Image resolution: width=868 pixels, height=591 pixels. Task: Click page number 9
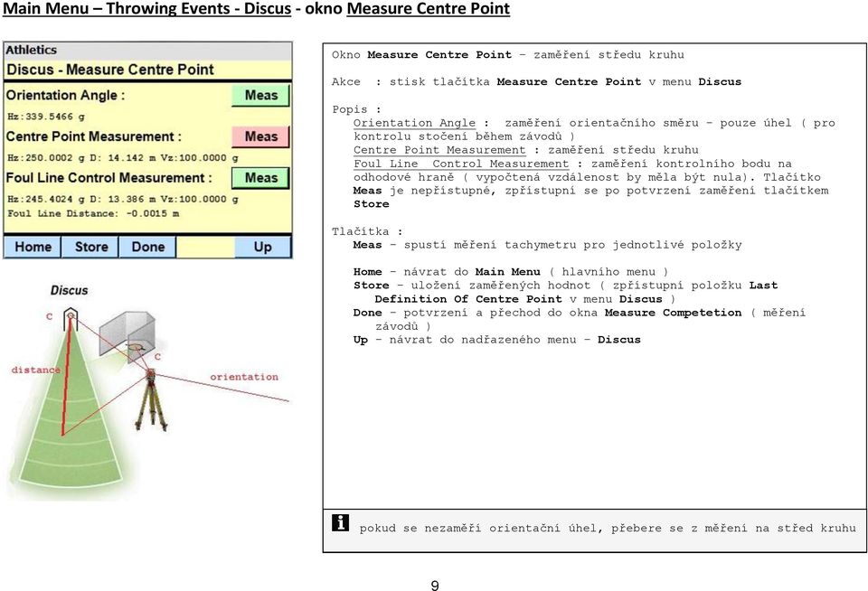click(435, 586)
